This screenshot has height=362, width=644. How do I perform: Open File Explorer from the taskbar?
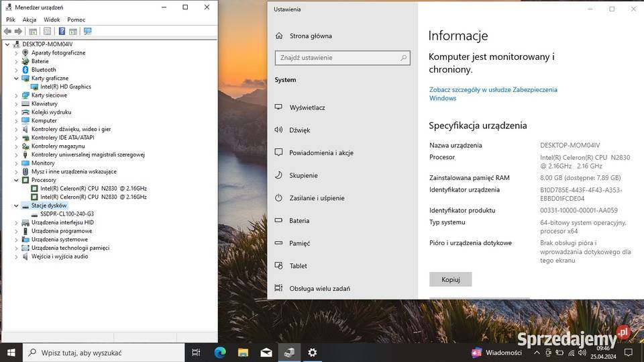243,353
